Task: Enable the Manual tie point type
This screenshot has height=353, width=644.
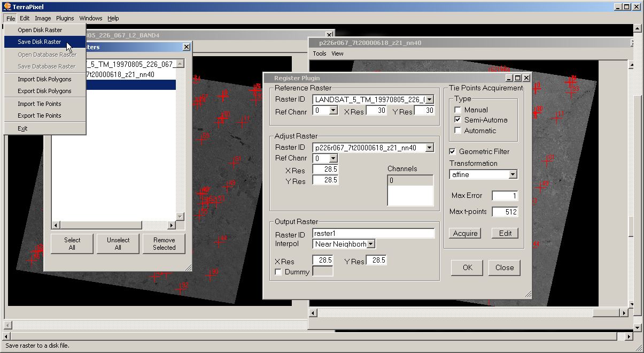Action: click(457, 110)
